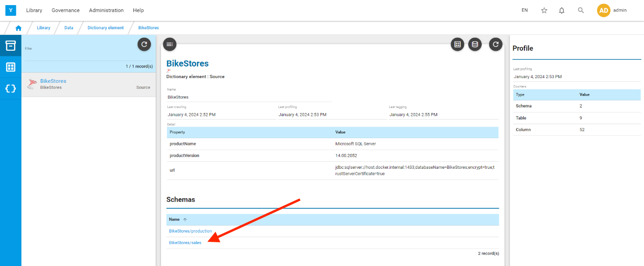Viewport: 644px width, 266px height.
Task: Select the Column counter row
Action: pos(577,130)
